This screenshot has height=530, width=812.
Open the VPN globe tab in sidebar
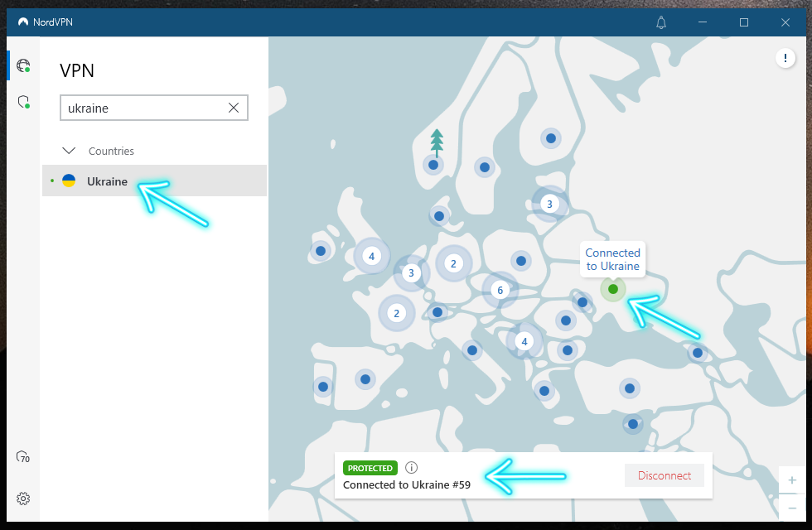(23, 65)
